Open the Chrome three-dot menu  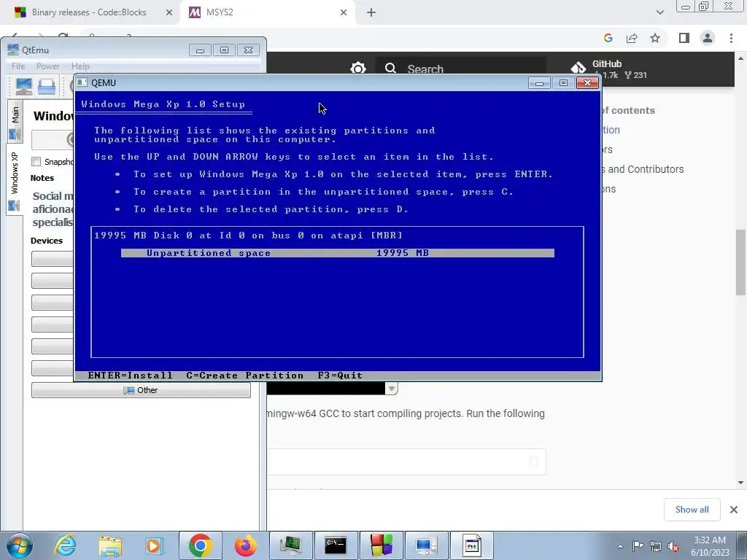click(x=731, y=38)
